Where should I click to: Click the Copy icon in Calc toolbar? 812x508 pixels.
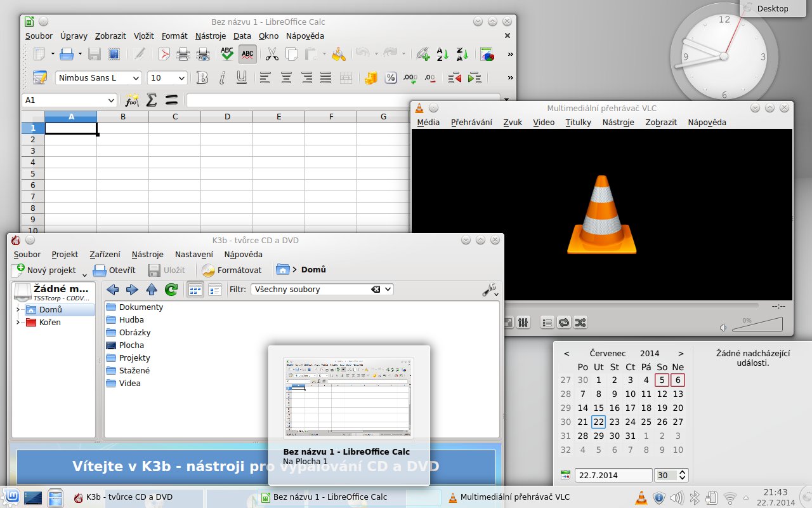(x=292, y=54)
